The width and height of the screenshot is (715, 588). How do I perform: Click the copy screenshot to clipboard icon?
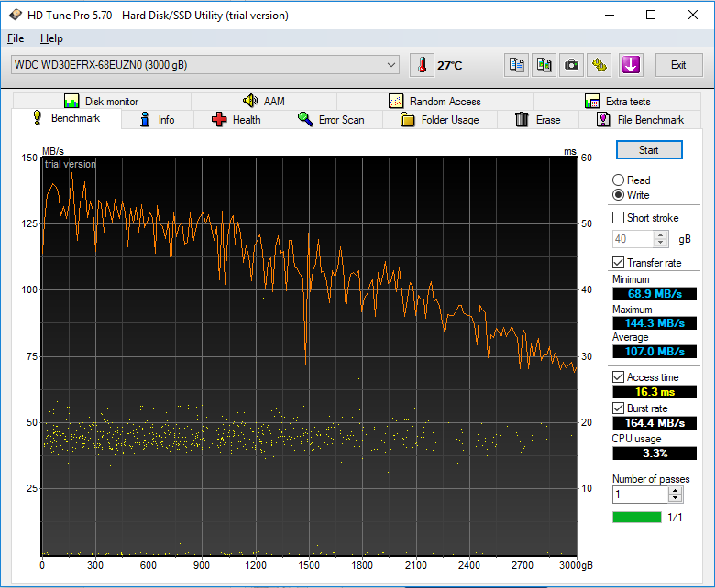pyautogui.click(x=544, y=65)
